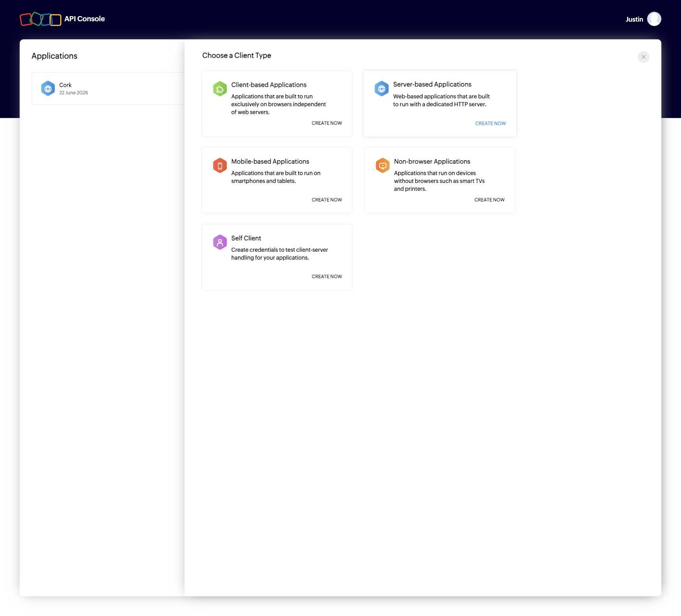The width and height of the screenshot is (681, 616).
Task: Select the Client-based Applications heading
Action: 269,85
